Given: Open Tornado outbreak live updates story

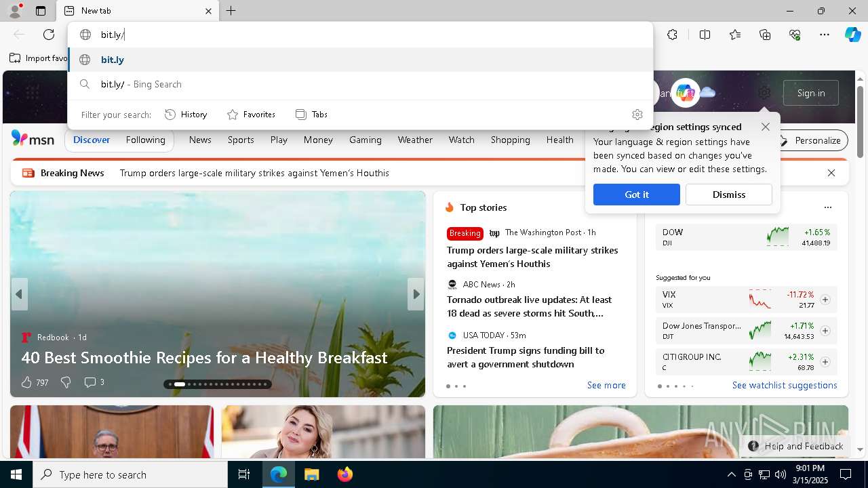Looking at the screenshot, I should pyautogui.click(x=530, y=306).
